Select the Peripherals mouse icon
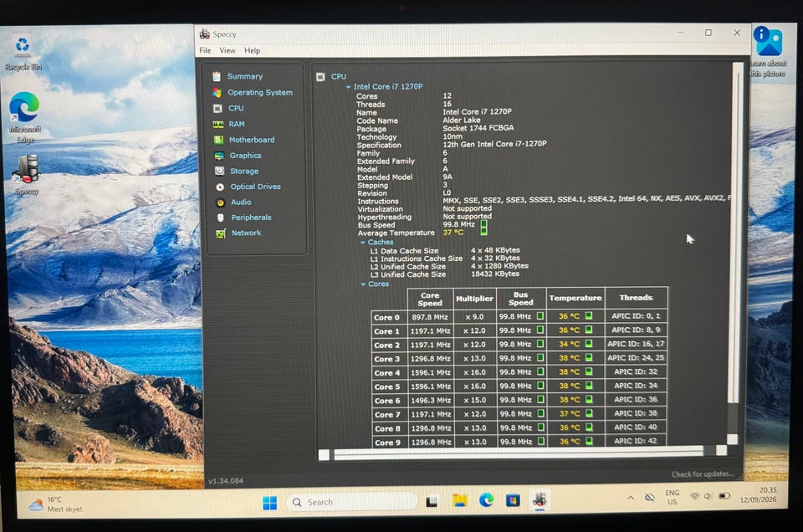This screenshot has width=803, height=532. (221, 217)
